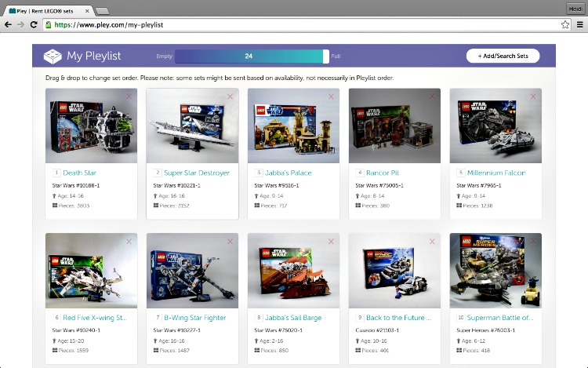
Task: Open the Superman Battle of... link
Action: 500,318
